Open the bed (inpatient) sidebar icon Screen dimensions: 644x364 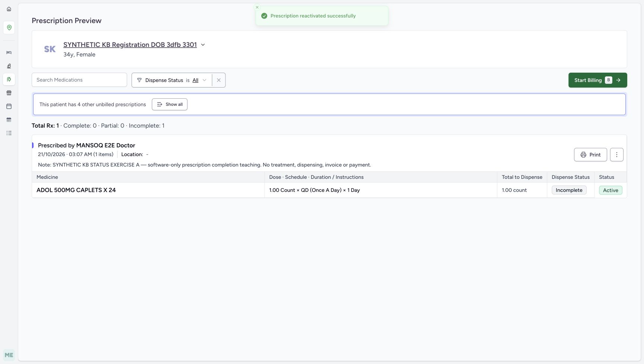[9, 53]
